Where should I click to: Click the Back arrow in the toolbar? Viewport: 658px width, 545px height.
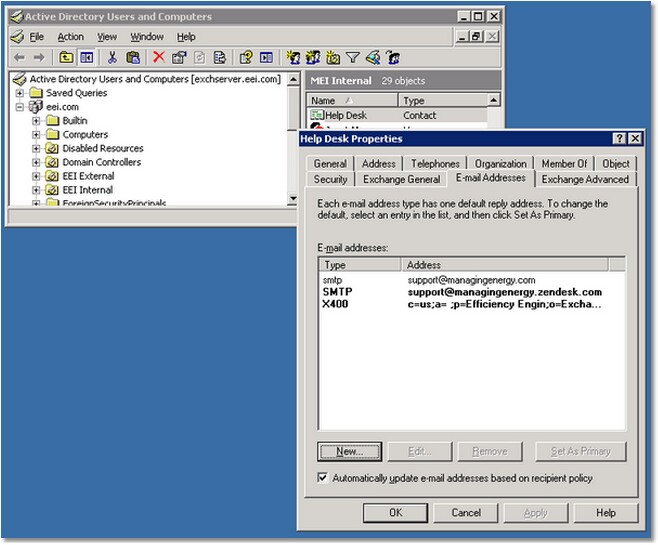pos(19,57)
